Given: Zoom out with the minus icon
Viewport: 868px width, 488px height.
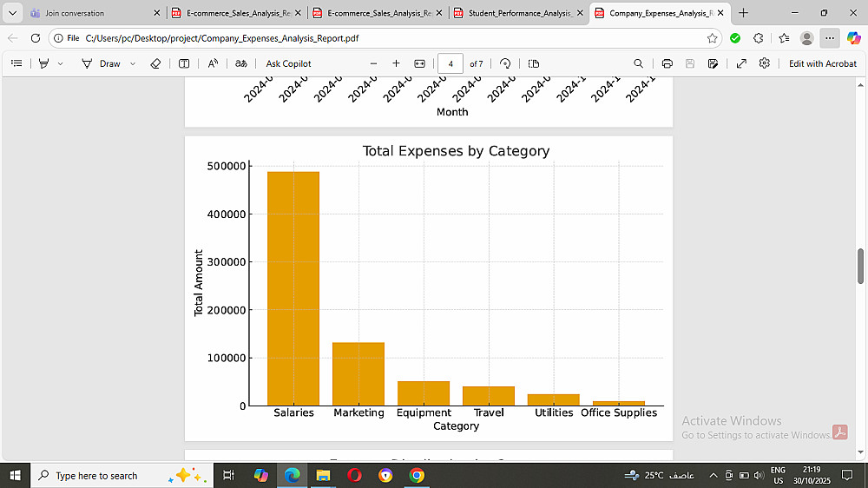Looking at the screenshot, I should [373, 63].
